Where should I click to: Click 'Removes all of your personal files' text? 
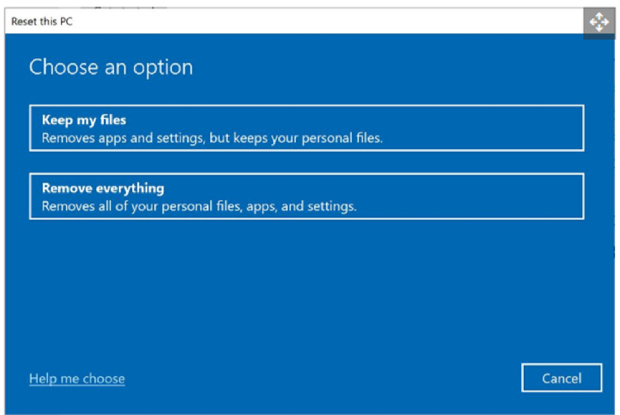(130, 205)
